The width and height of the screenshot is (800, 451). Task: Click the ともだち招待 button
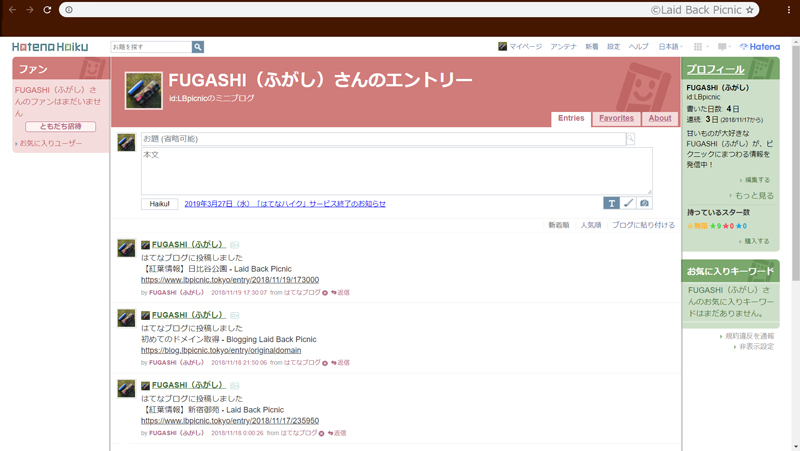tap(61, 126)
